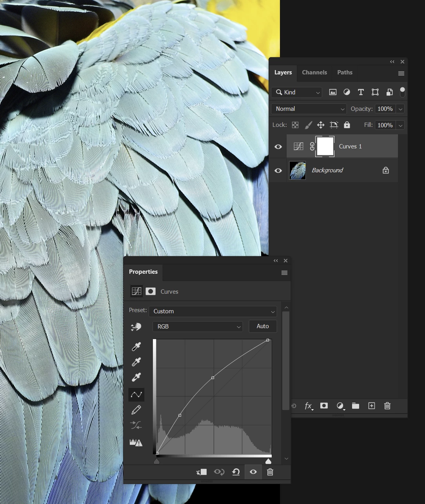Screen dimensions: 425x504
Task: Open the Normal blend mode dropdown
Action: tap(309, 109)
